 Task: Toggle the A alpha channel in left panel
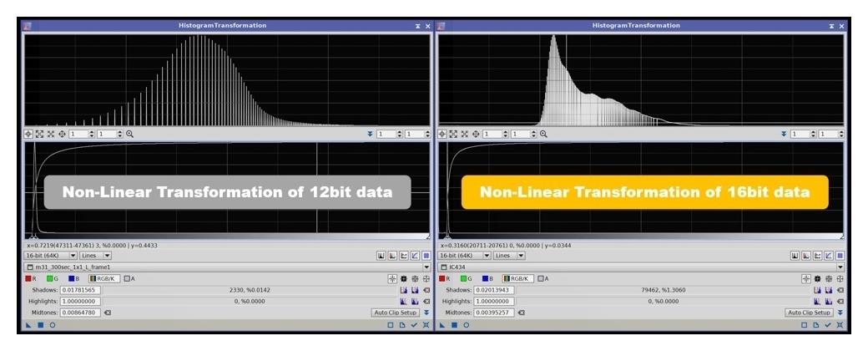(128, 278)
